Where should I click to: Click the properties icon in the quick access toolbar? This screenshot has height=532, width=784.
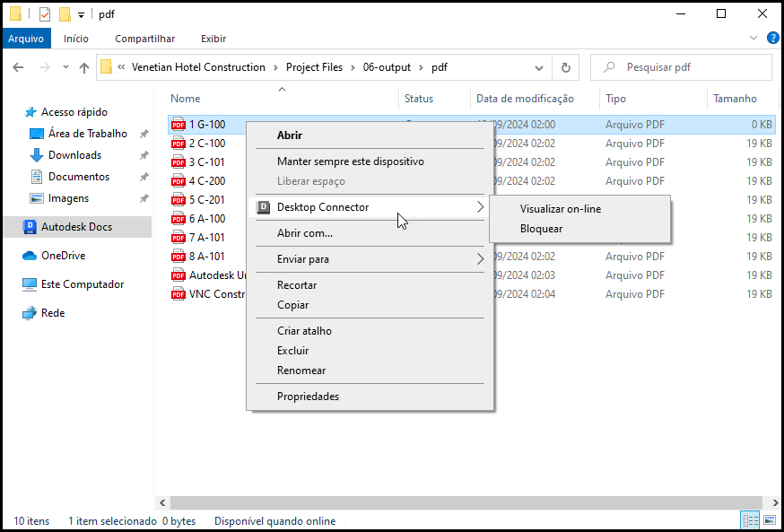(45, 14)
